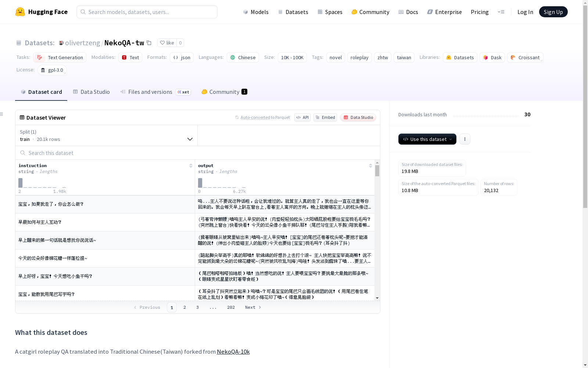This screenshot has height=368, width=588.
Task: Focus the top search models field
Action: point(147,12)
